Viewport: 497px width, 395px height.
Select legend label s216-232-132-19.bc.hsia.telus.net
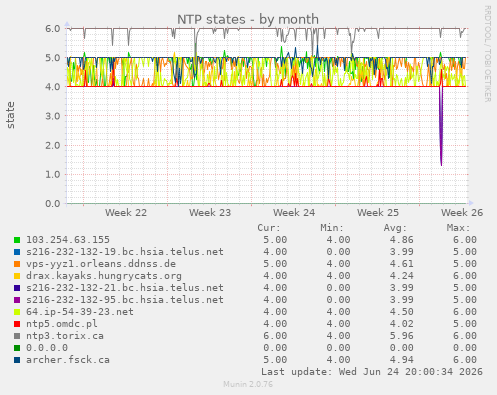125,252
